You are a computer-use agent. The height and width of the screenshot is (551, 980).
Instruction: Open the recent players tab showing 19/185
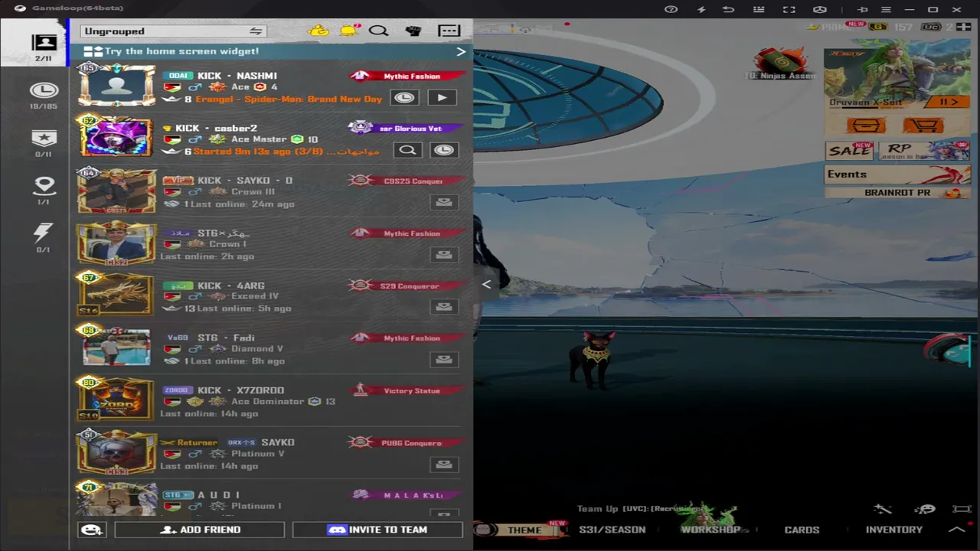(x=44, y=96)
